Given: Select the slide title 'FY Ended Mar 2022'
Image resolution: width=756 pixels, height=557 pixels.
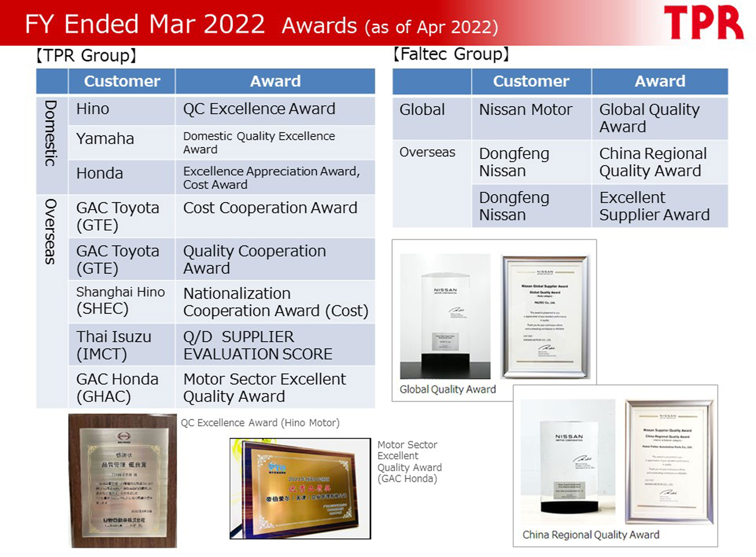Looking at the screenshot, I should [145, 24].
